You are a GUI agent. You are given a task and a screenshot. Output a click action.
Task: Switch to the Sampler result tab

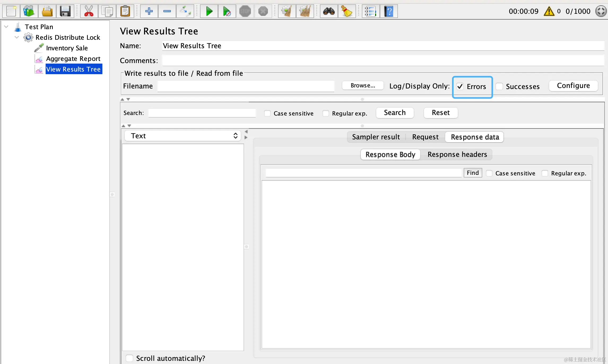click(376, 137)
